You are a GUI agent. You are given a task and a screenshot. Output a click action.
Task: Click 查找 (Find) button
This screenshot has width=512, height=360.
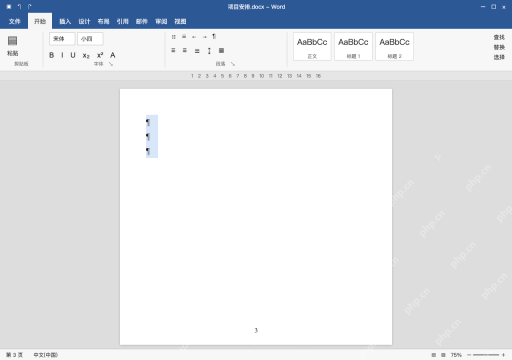[499, 37]
